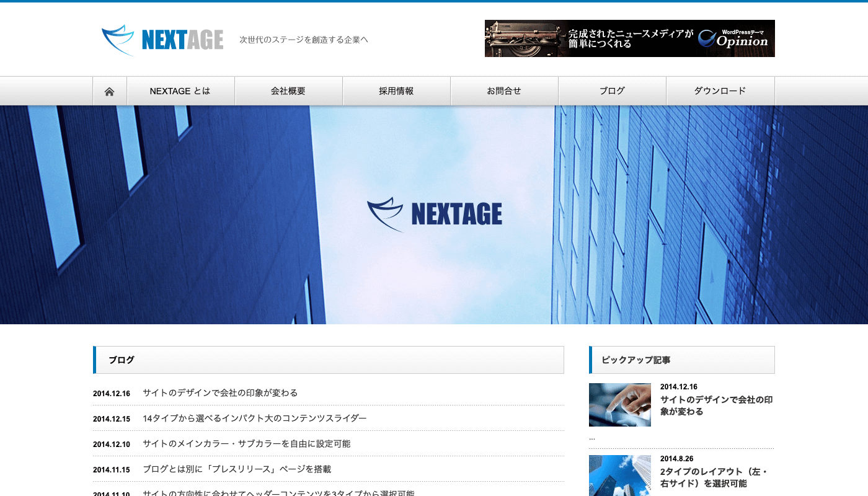Select the NEXTAGE logo in the page header
This screenshot has height=496, width=868.
162,39
